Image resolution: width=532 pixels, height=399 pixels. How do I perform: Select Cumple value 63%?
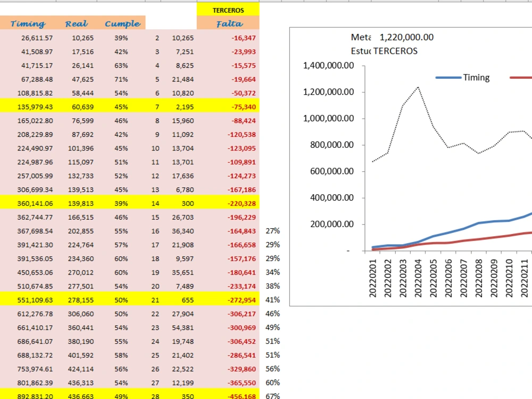pyautogui.click(x=121, y=65)
